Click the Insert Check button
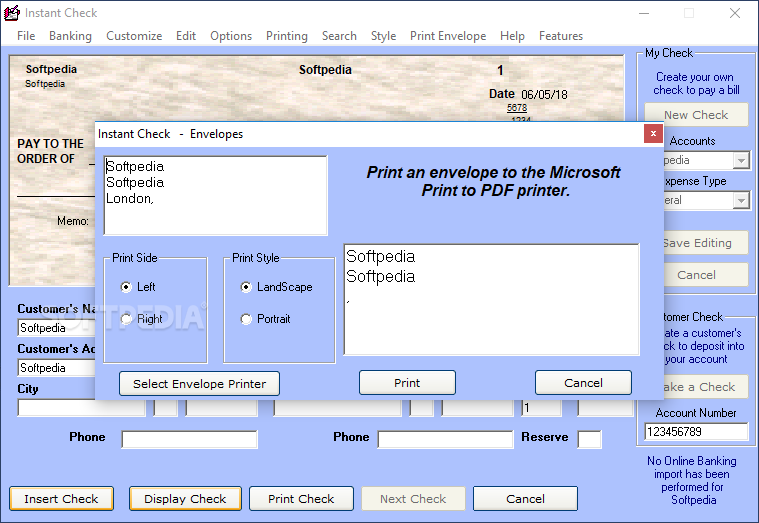Viewport: 759px width, 523px height. coord(61,499)
